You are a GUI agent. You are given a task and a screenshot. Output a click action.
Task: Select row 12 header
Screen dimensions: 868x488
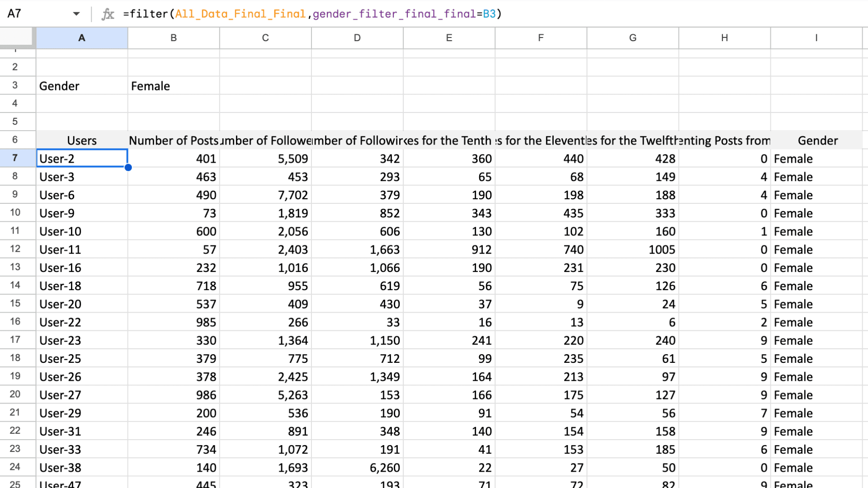pyautogui.click(x=15, y=249)
